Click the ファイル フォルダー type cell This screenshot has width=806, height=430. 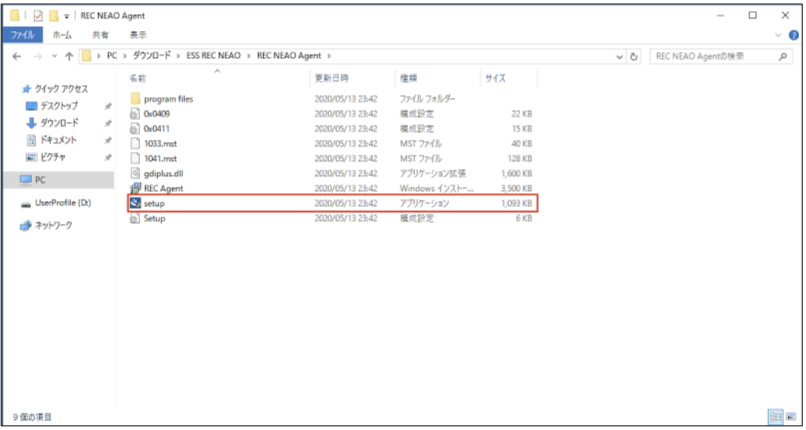[x=427, y=99]
